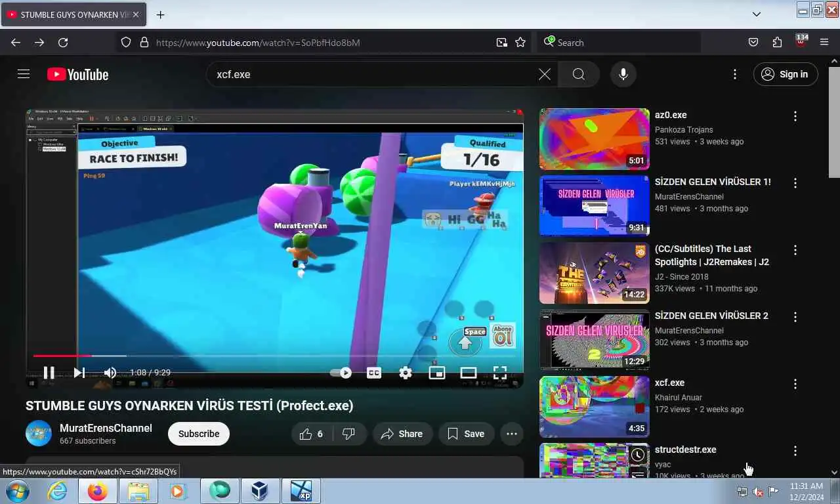Viewport: 840px width, 504px height.
Task: Open the MuratErensChannel name link
Action: (106, 428)
